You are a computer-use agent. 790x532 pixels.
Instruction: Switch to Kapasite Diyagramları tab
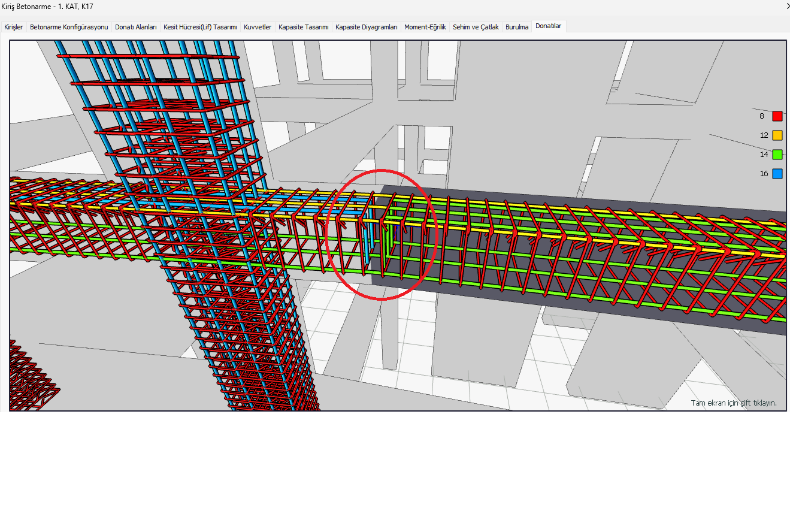coord(367,27)
